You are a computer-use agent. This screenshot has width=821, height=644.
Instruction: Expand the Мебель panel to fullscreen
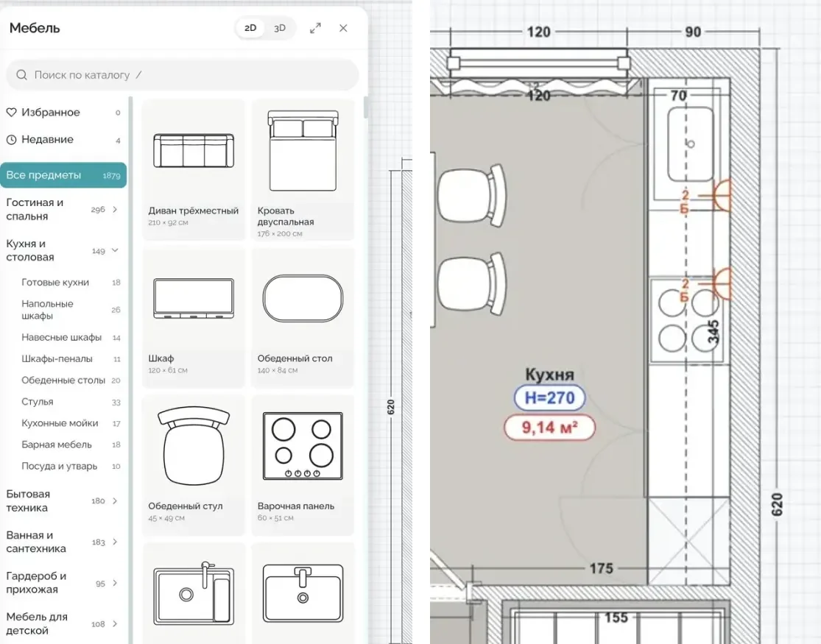pos(315,28)
